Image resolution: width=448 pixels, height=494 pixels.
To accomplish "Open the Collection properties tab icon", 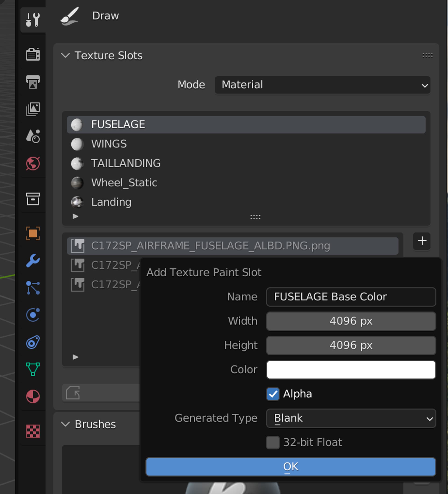I will (x=33, y=199).
